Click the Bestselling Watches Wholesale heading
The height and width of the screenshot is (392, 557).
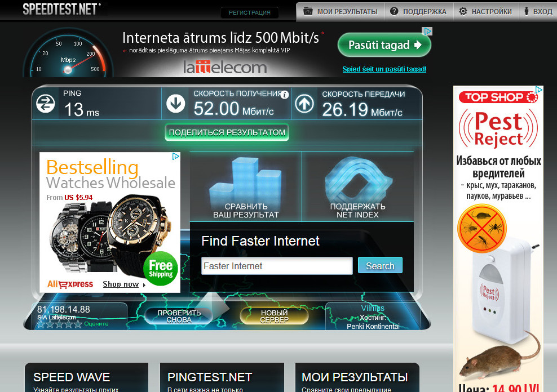click(110, 174)
